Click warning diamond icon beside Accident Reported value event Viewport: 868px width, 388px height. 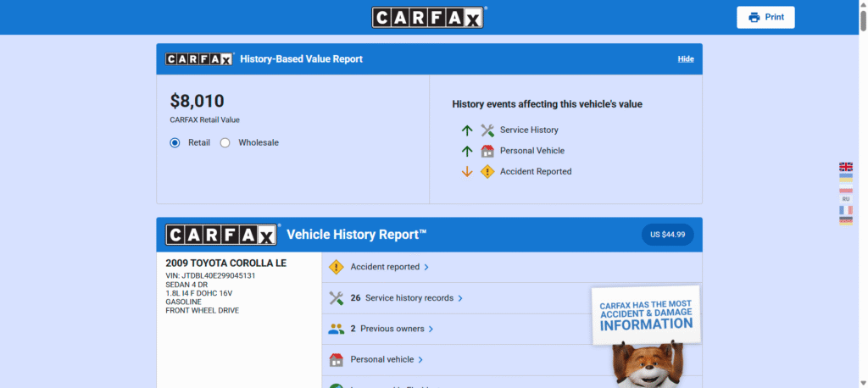click(487, 172)
